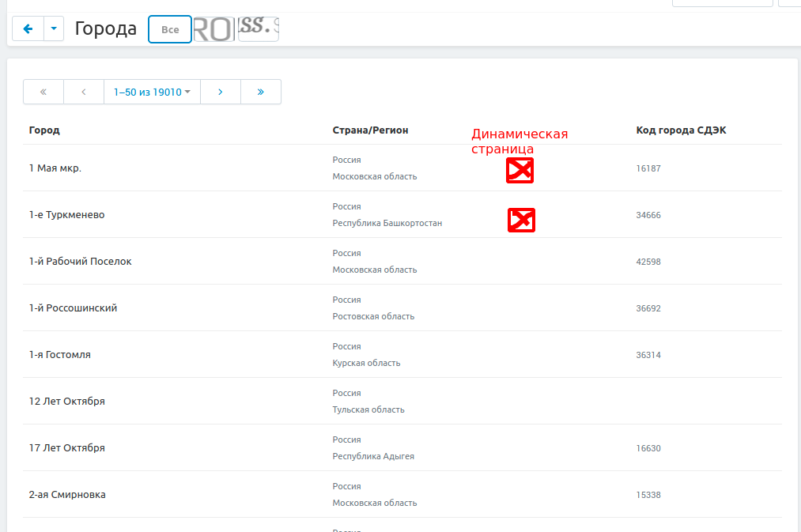This screenshot has height=532, width=801.
Task: Select the second grey logo tab next to 'Все'
Action: coord(214,29)
